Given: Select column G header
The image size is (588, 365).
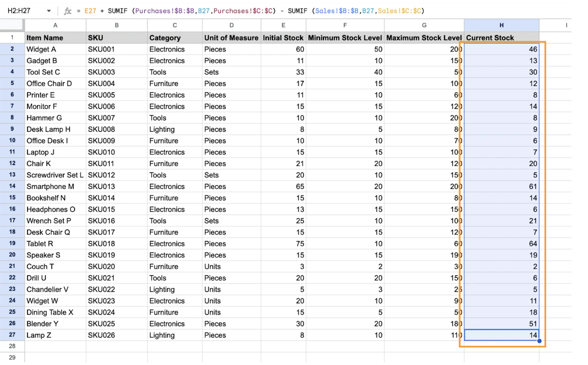Looking at the screenshot, I should pos(424,25).
